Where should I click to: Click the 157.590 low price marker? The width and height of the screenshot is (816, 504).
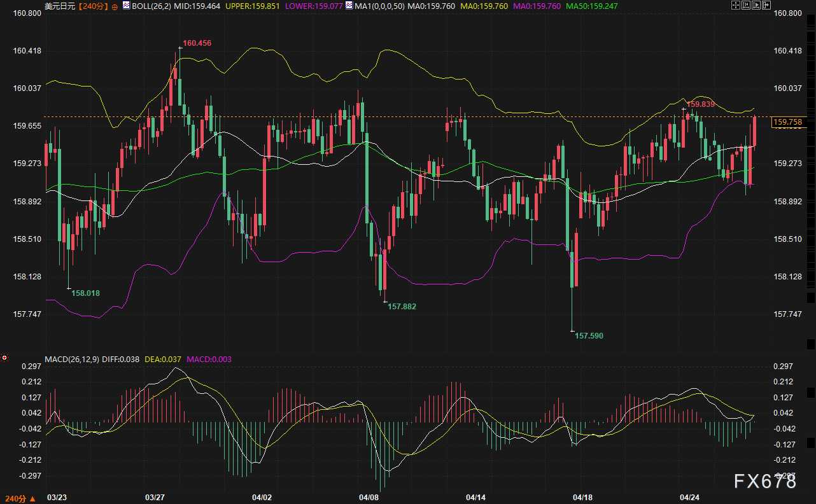[589, 335]
